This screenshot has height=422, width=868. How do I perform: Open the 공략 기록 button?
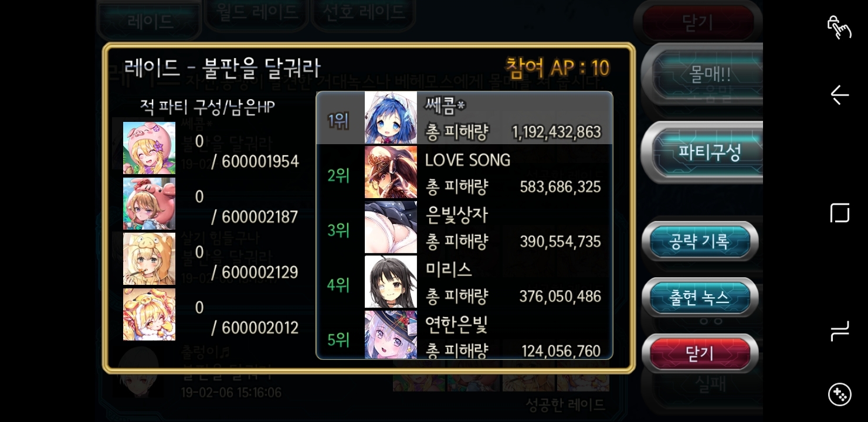(x=699, y=241)
